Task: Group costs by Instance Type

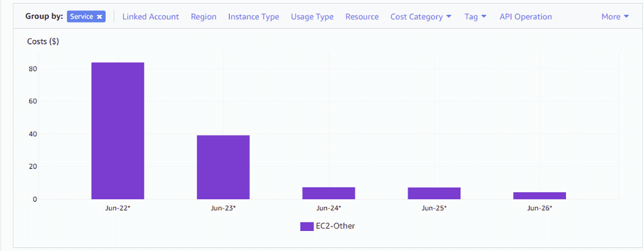Action: tap(253, 17)
